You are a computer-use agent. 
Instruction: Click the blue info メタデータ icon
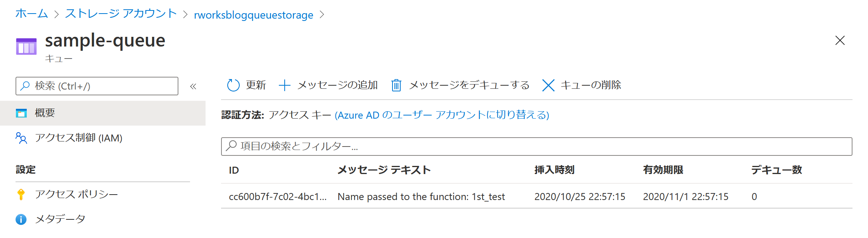point(21,219)
